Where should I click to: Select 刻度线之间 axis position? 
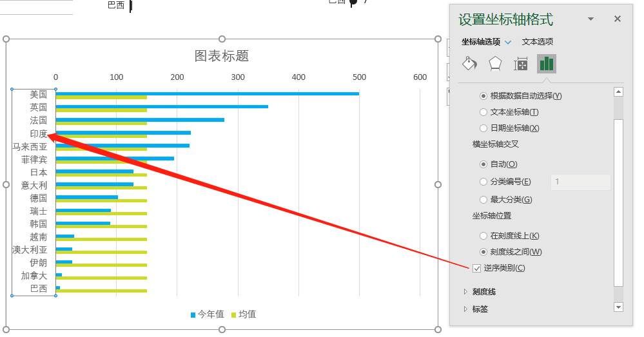click(x=483, y=251)
